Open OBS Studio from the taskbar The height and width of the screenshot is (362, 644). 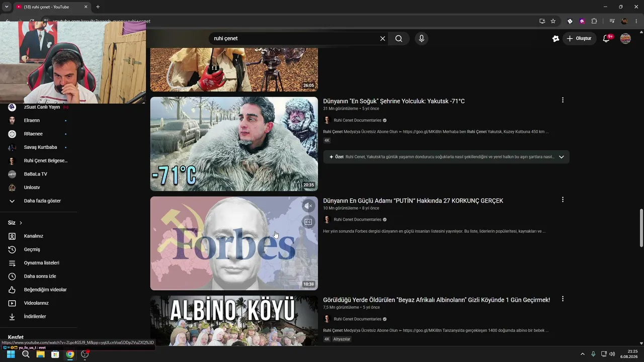click(x=85, y=354)
